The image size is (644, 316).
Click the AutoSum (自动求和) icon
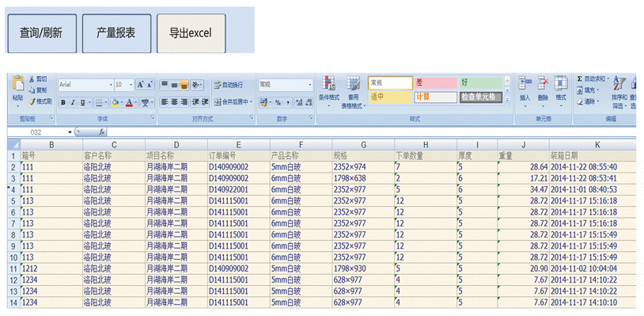(579, 78)
